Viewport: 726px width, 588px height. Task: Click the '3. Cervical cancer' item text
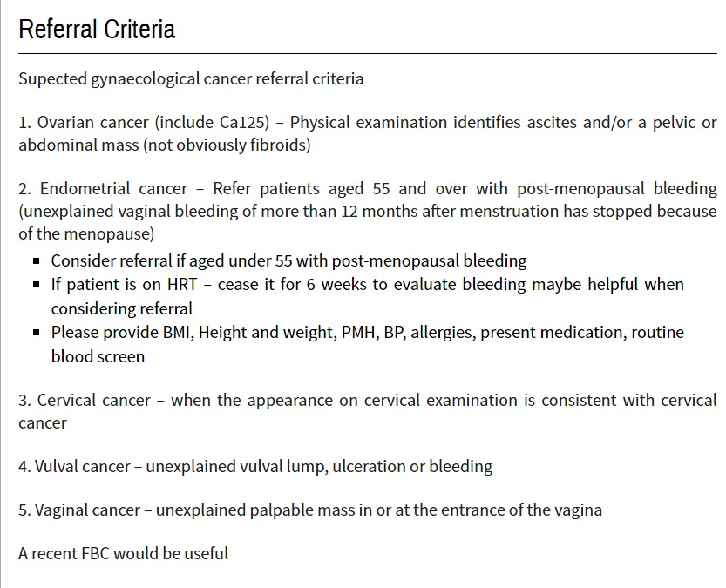coord(85,401)
